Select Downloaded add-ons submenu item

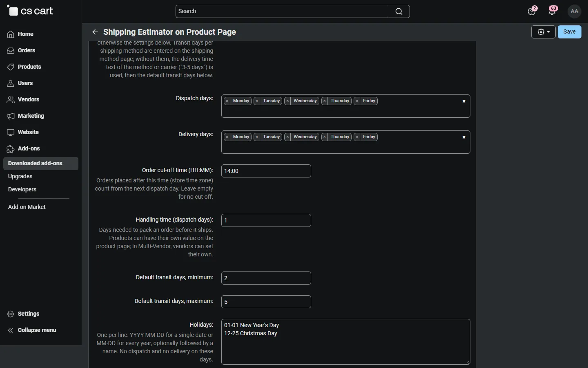point(41,164)
